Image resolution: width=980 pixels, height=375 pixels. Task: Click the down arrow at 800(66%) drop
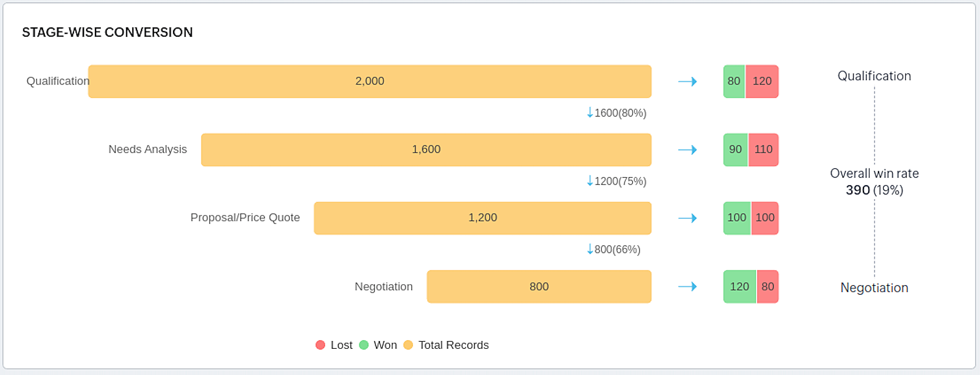(x=590, y=249)
